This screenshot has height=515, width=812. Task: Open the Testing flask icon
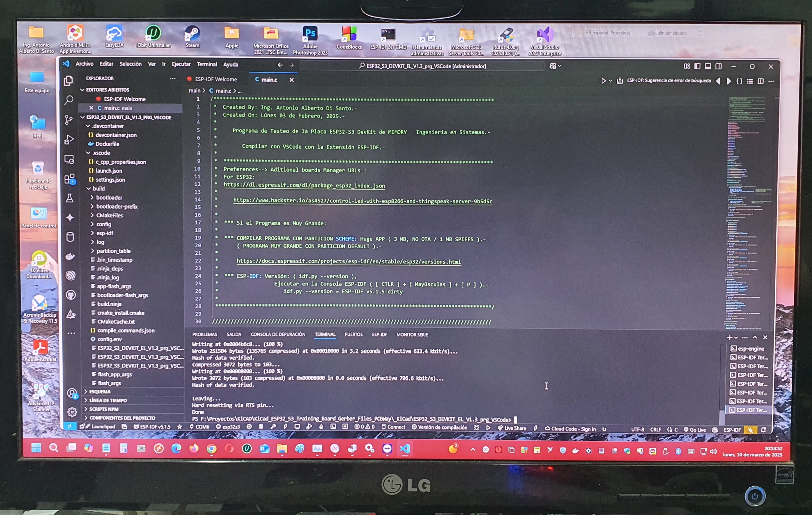[70, 198]
